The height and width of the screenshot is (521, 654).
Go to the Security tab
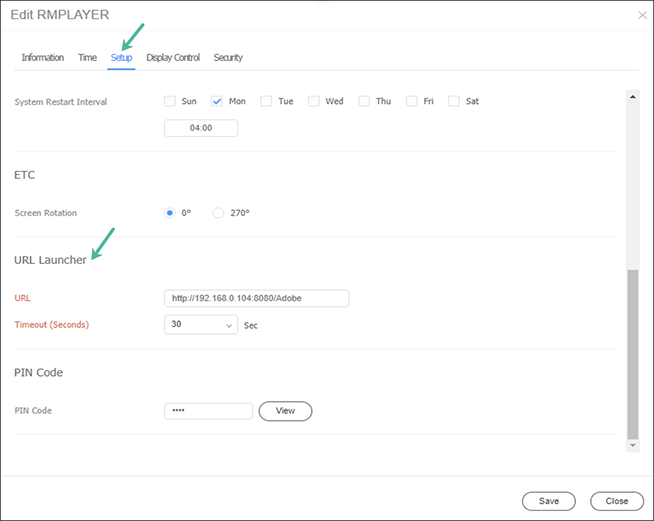click(x=228, y=58)
